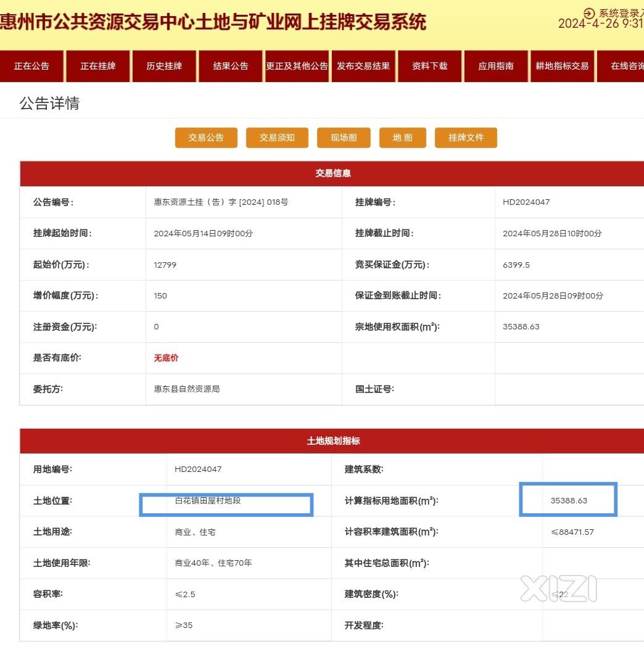Click 更正及其他公告 in the navigation bar
The height and width of the screenshot is (649, 644).
click(297, 66)
